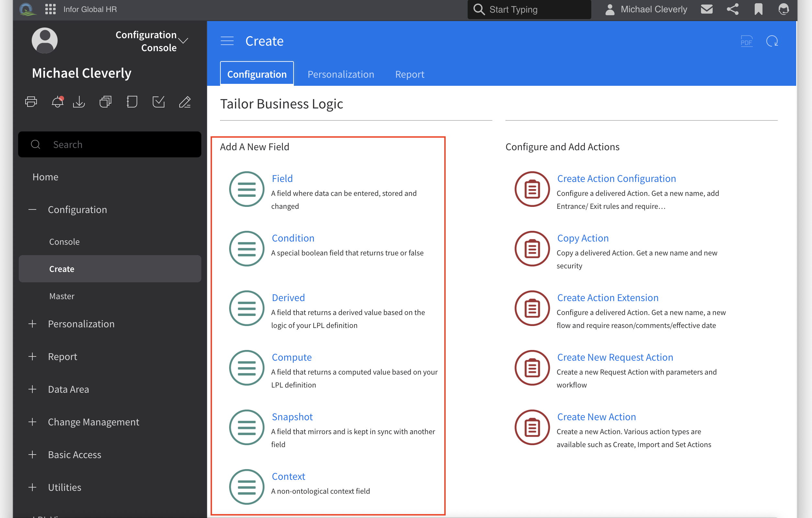Click the green Snapshot list icon

tap(247, 427)
